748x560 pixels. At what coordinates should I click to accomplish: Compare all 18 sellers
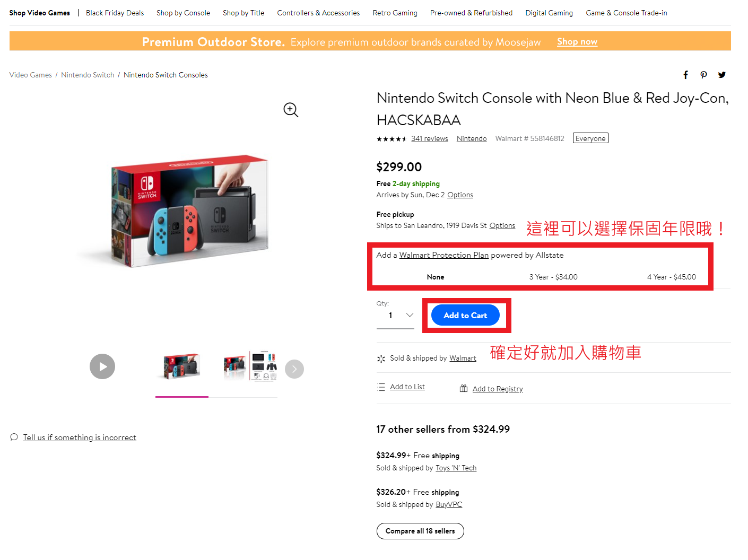click(420, 531)
